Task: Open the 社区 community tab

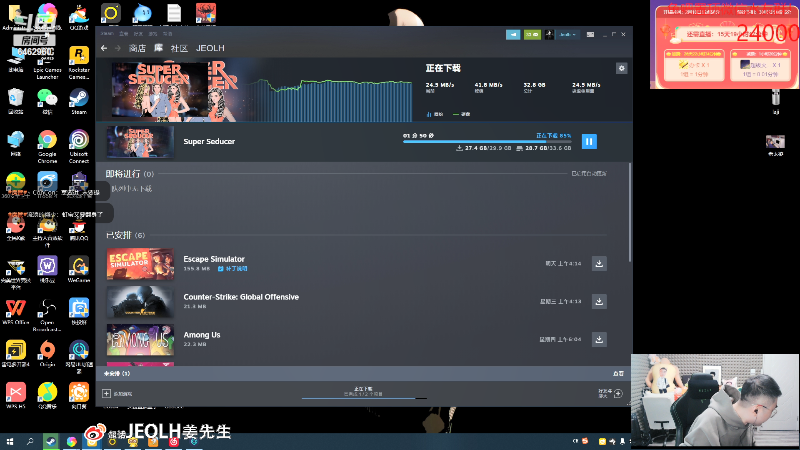Action: [x=179, y=48]
